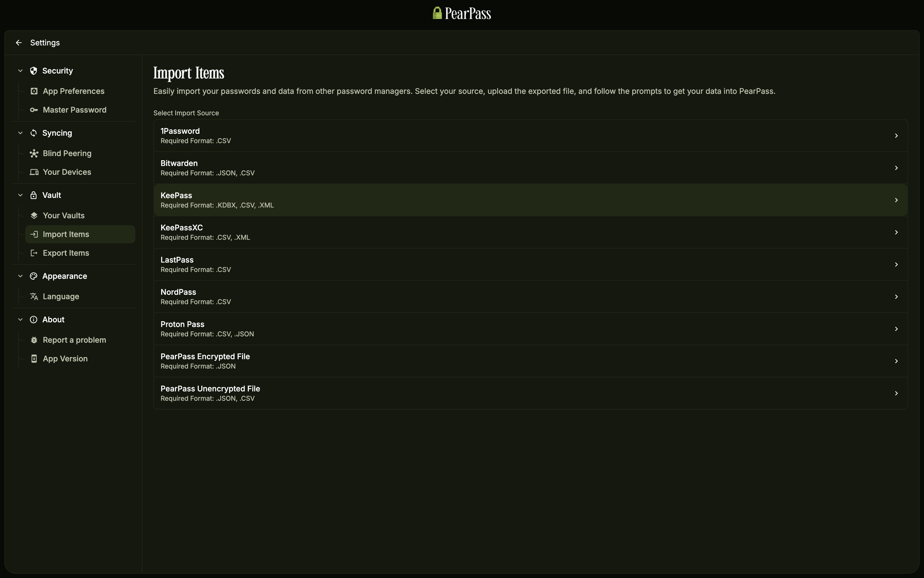
Task: Select KeePassXC import source
Action: 530,232
